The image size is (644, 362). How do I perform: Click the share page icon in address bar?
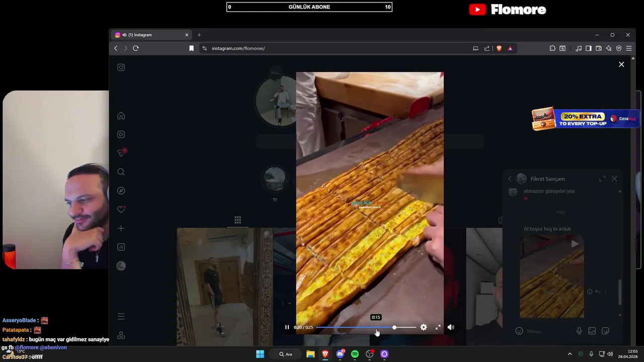click(487, 48)
